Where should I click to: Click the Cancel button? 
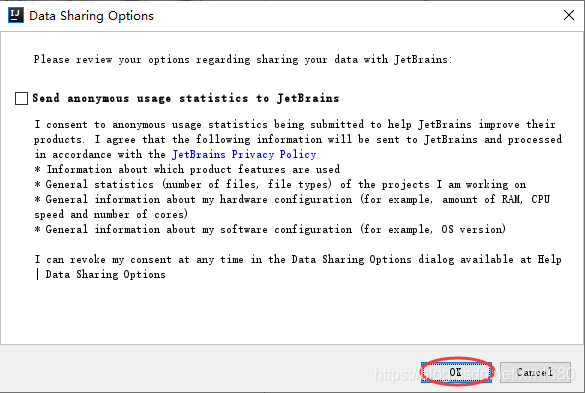(x=535, y=372)
